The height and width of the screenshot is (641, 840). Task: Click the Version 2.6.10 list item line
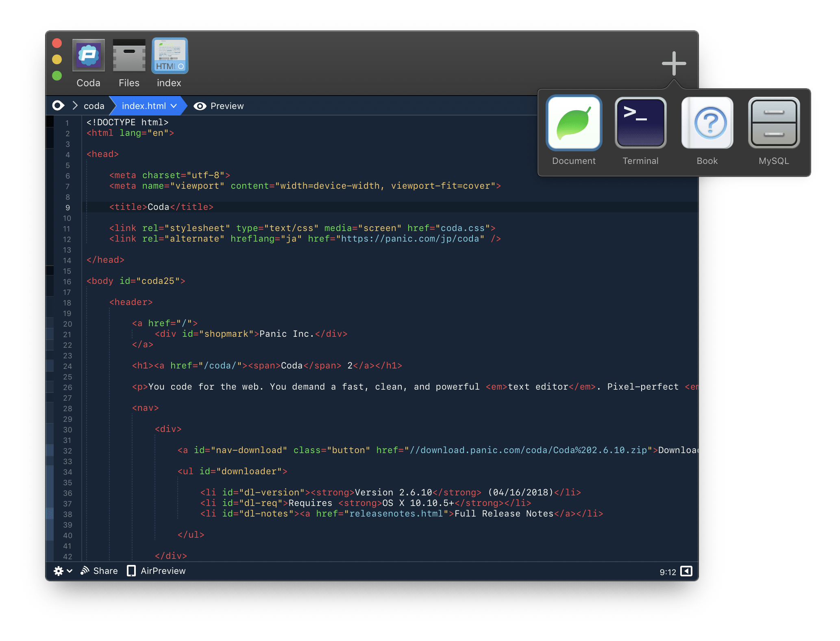click(x=390, y=493)
